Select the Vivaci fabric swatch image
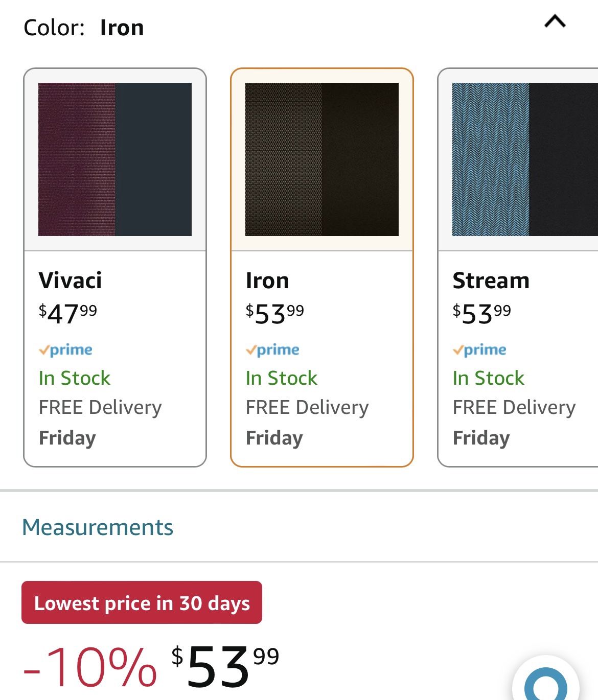This screenshot has height=700, width=598. pos(115,159)
